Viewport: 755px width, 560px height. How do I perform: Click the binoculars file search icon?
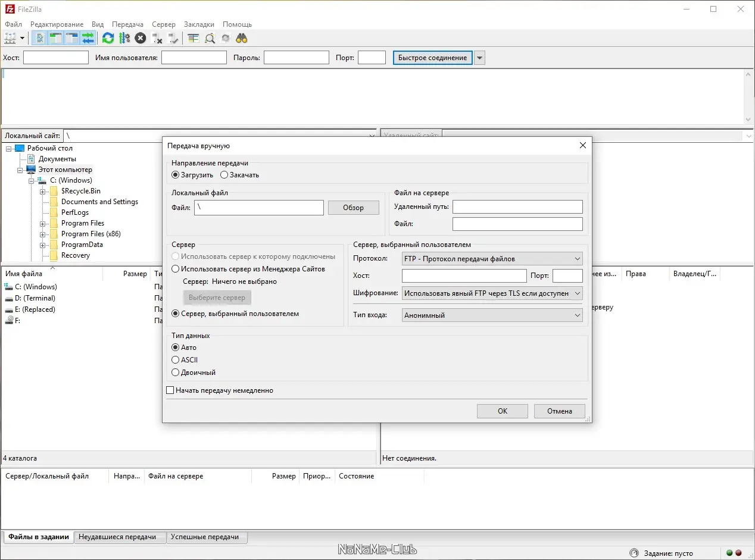[x=242, y=38]
